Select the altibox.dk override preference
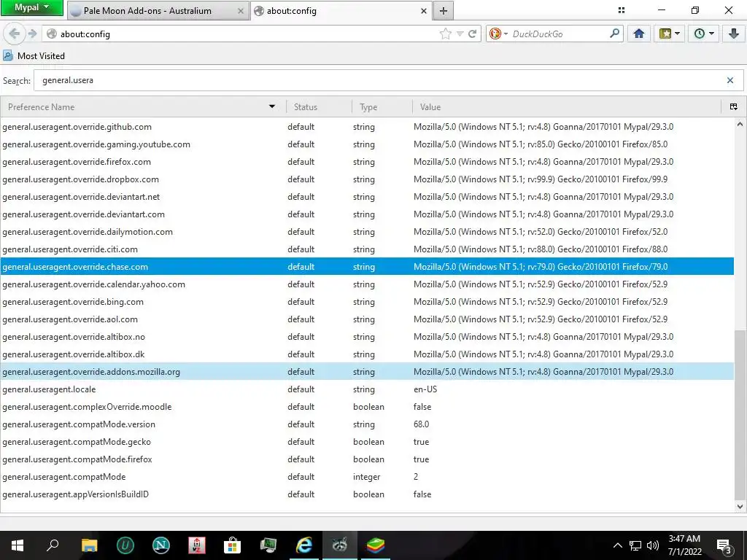Viewport: 747px width, 560px height. (x=367, y=354)
